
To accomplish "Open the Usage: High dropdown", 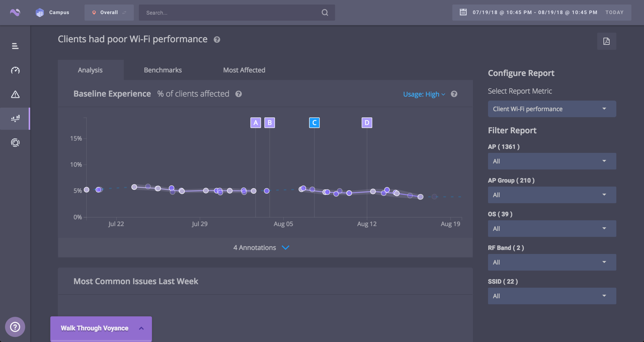I will 424,94.
